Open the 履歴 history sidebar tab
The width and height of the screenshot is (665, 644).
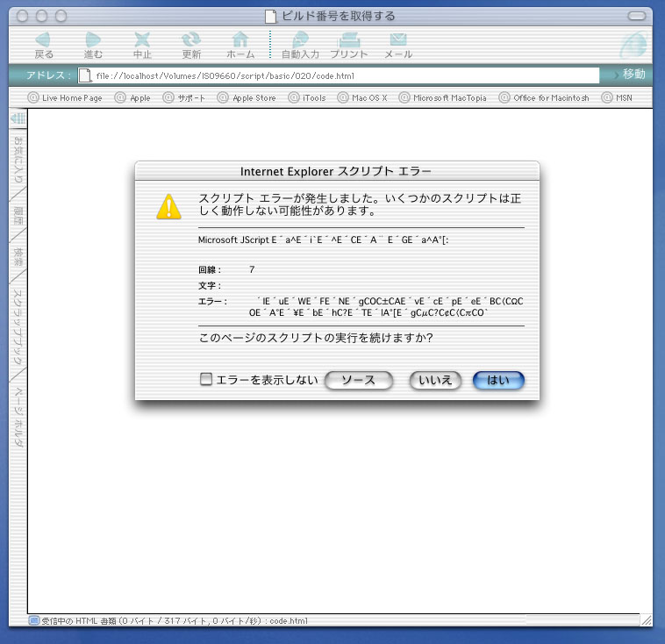click(18, 215)
